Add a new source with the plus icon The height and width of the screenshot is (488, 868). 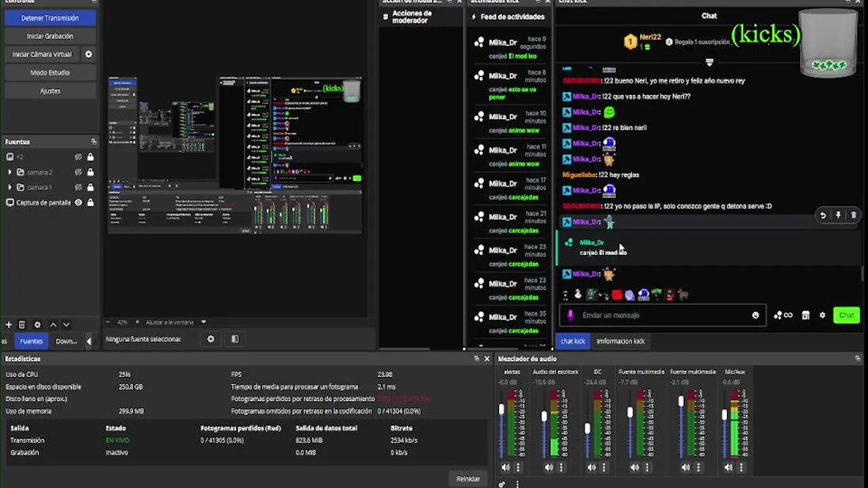[x=9, y=325]
